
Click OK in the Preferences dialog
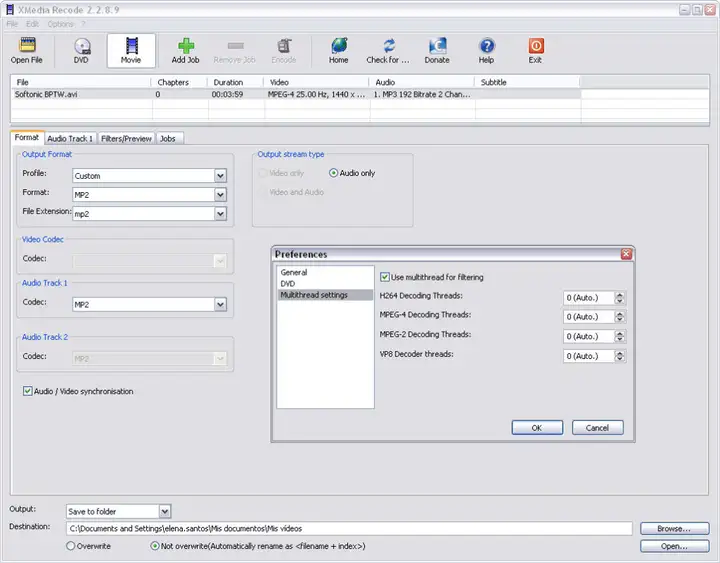click(537, 428)
